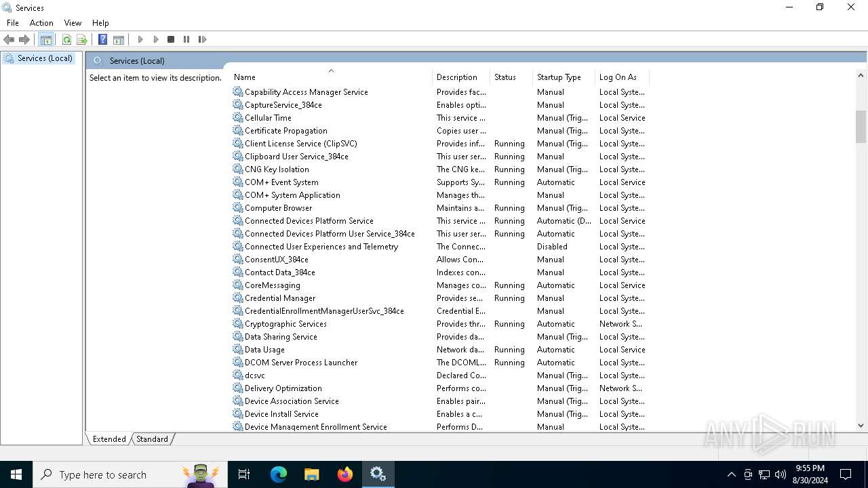The height and width of the screenshot is (488, 868).
Task: Sort by the Startup Type column header
Action: click(564, 77)
